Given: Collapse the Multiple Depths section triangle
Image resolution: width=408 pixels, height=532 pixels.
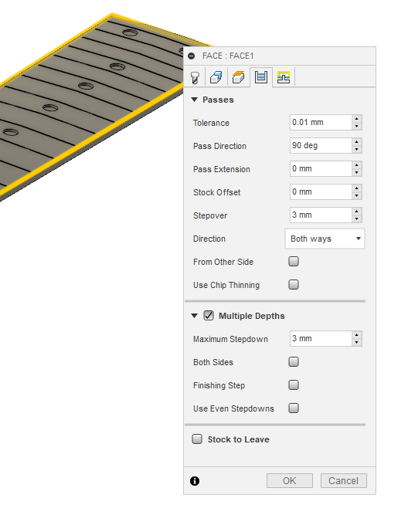Looking at the screenshot, I should pyautogui.click(x=194, y=316).
